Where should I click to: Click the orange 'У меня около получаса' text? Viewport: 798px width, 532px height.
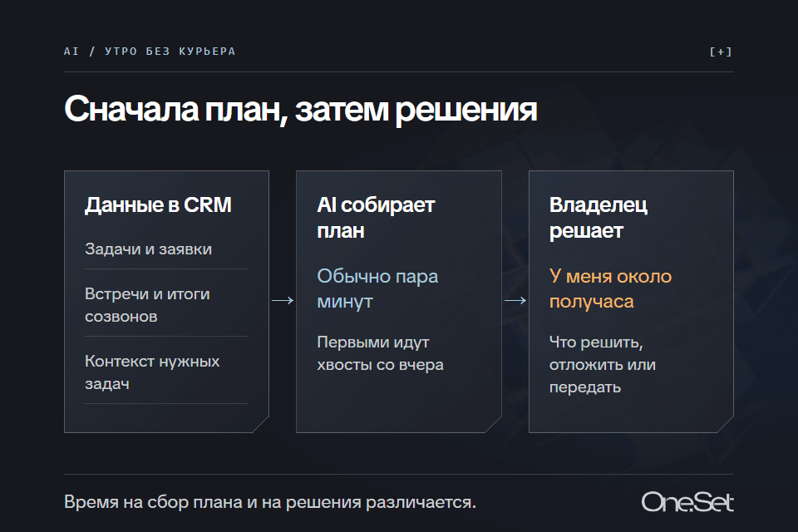tap(610, 288)
